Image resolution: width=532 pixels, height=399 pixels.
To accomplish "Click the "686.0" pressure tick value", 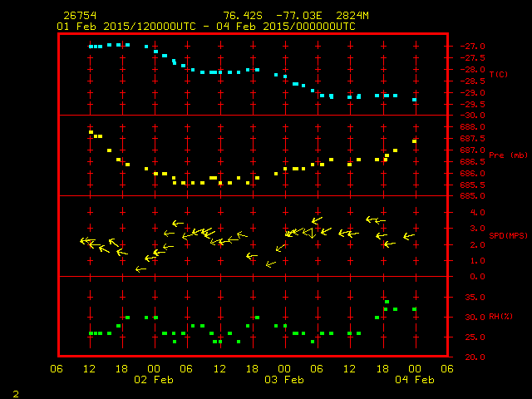I will pos(472,174).
